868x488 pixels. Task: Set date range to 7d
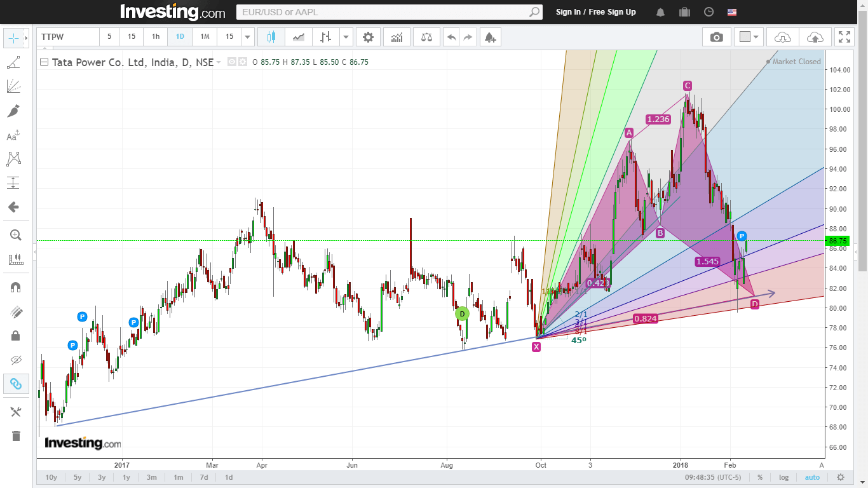[x=204, y=477]
